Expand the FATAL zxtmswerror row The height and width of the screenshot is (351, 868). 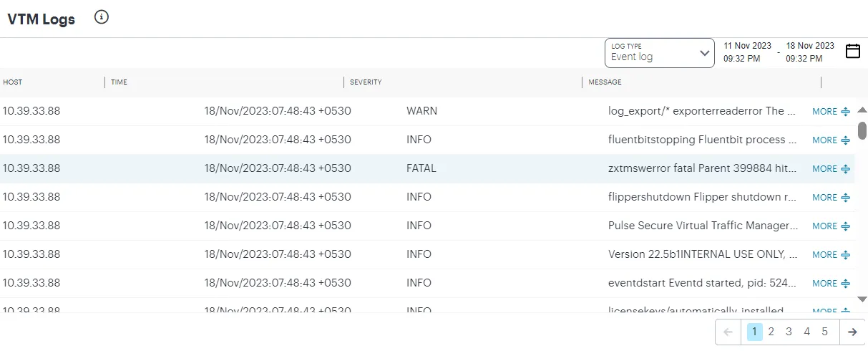[831, 169]
